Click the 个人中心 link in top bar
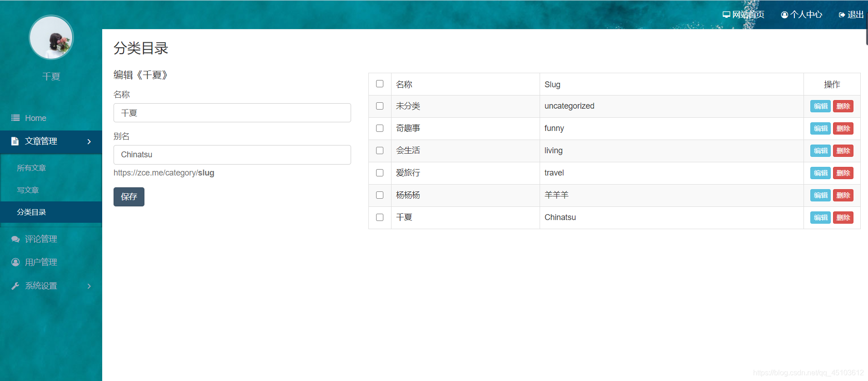This screenshot has height=381, width=868. (x=802, y=15)
